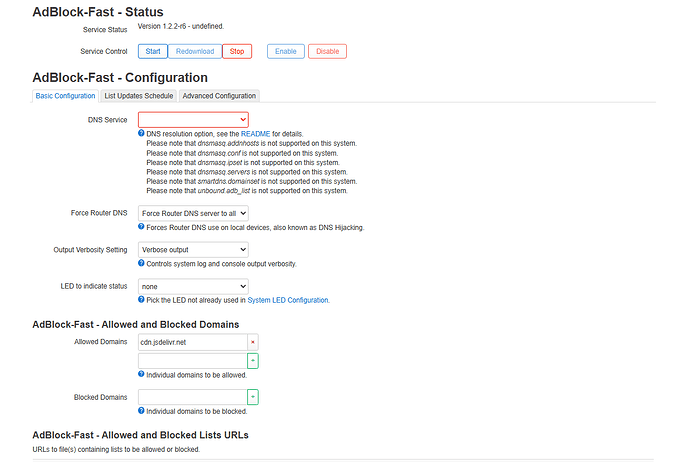Click help icon under Force Router DNS
Screen dimensions: 690x462
click(x=141, y=227)
